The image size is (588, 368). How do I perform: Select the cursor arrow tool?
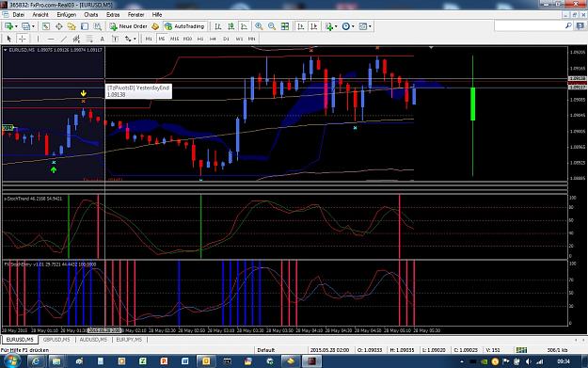tap(9, 39)
